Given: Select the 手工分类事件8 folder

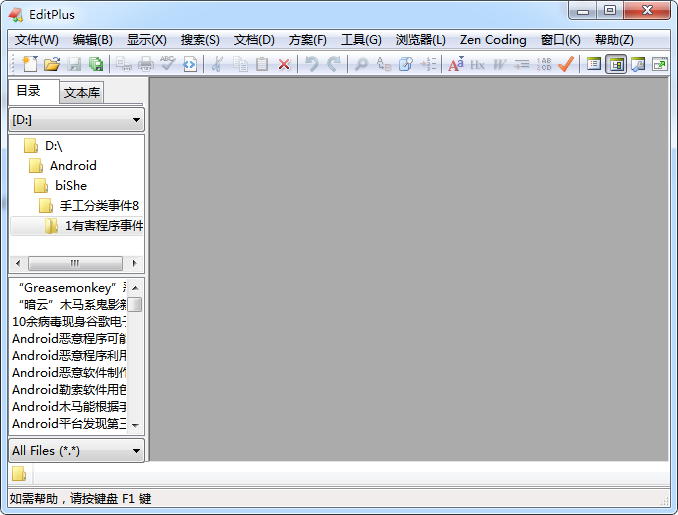Looking at the screenshot, I should click(89, 205).
